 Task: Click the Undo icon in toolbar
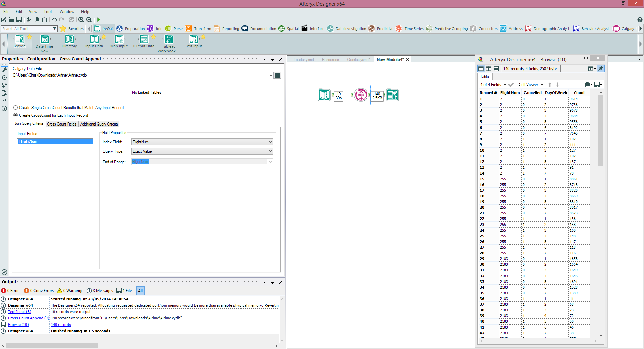pyautogui.click(x=54, y=20)
